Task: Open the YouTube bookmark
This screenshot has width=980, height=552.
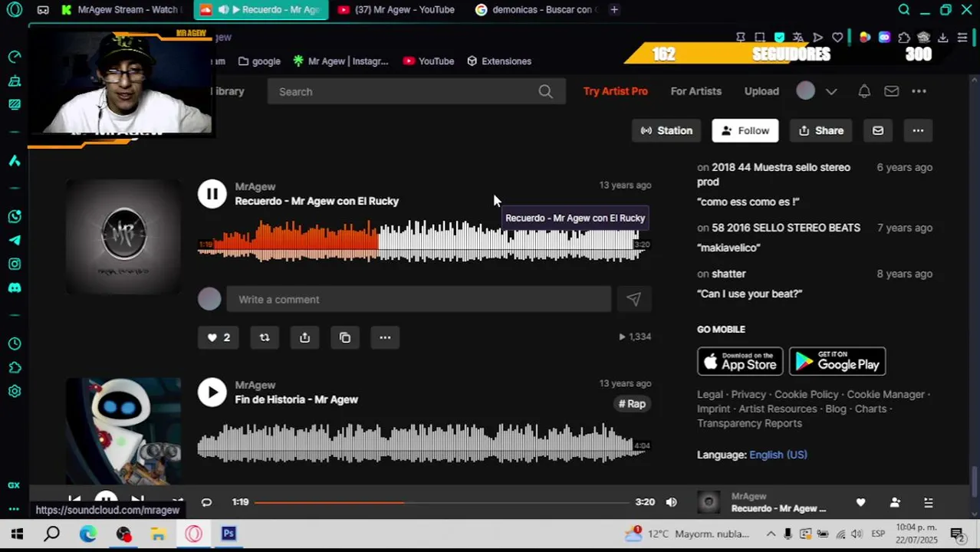Action: (x=429, y=61)
